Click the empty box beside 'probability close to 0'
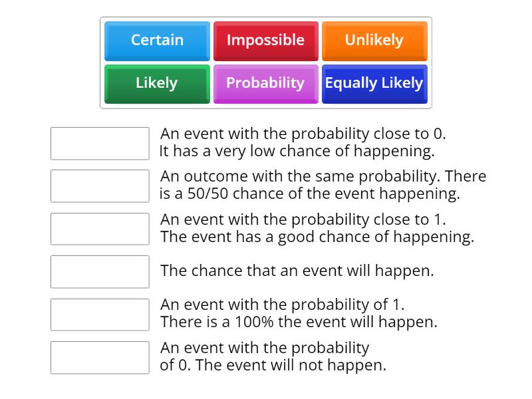Viewport: 532px width, 399px height. click(100, 144)
